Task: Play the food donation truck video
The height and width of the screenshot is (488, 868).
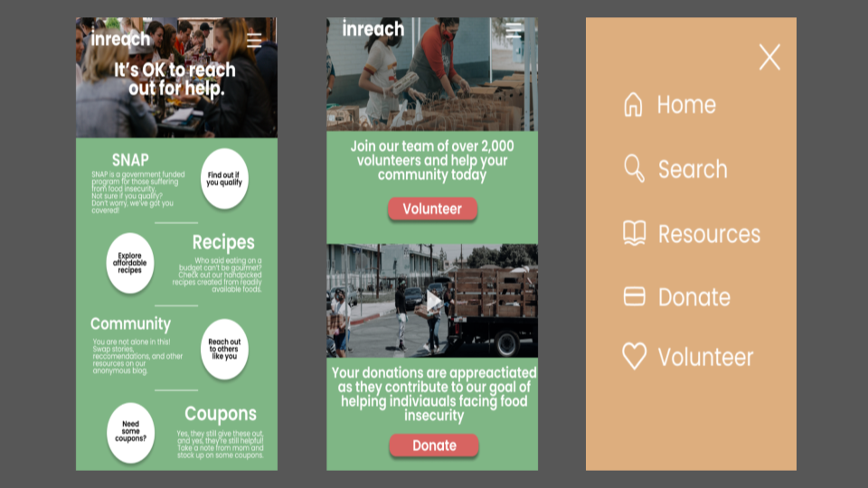Action: click(433, 302)
